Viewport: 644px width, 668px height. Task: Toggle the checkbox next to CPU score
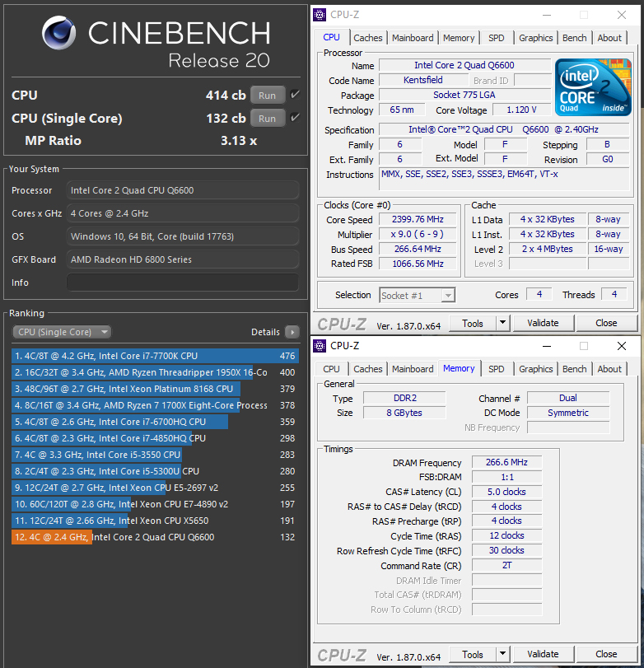295,95
